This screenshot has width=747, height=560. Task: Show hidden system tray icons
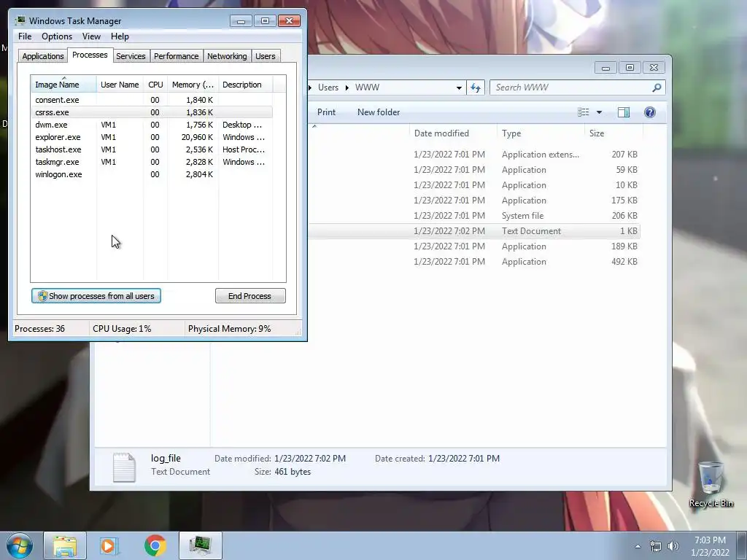(x=638, y=546)
